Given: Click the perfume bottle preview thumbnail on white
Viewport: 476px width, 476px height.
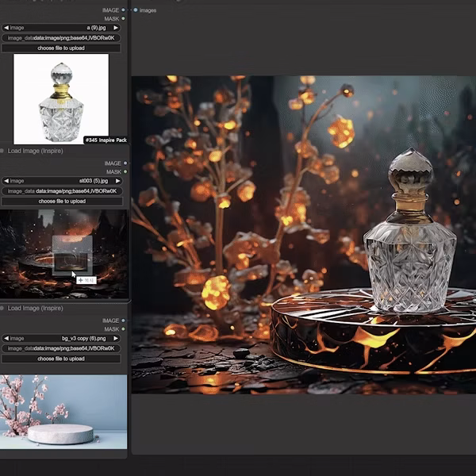Looking at the screenshot, I should tap(61, 99).
